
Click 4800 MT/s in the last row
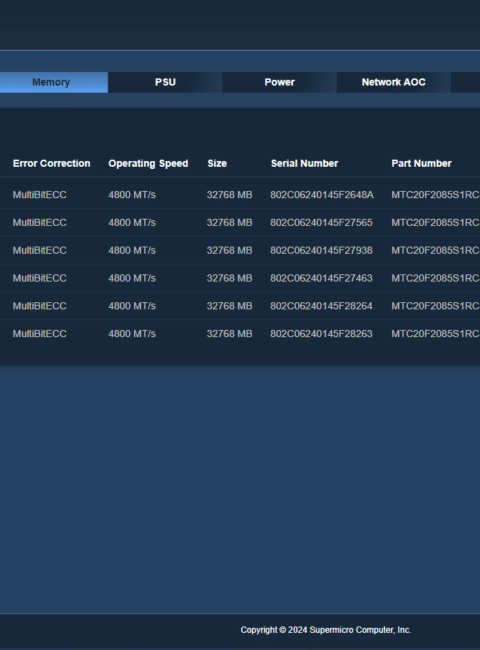click(132, 334)
